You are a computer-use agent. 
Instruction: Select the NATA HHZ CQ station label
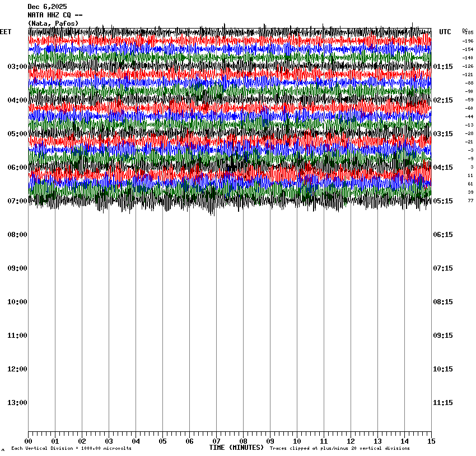(x=55, y=15)
